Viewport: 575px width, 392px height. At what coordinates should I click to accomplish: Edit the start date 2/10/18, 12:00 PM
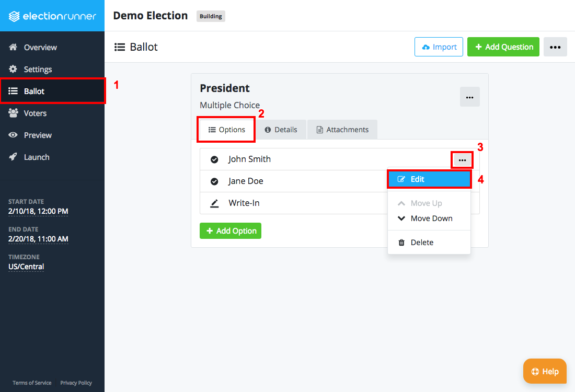(x=38, y=211)
